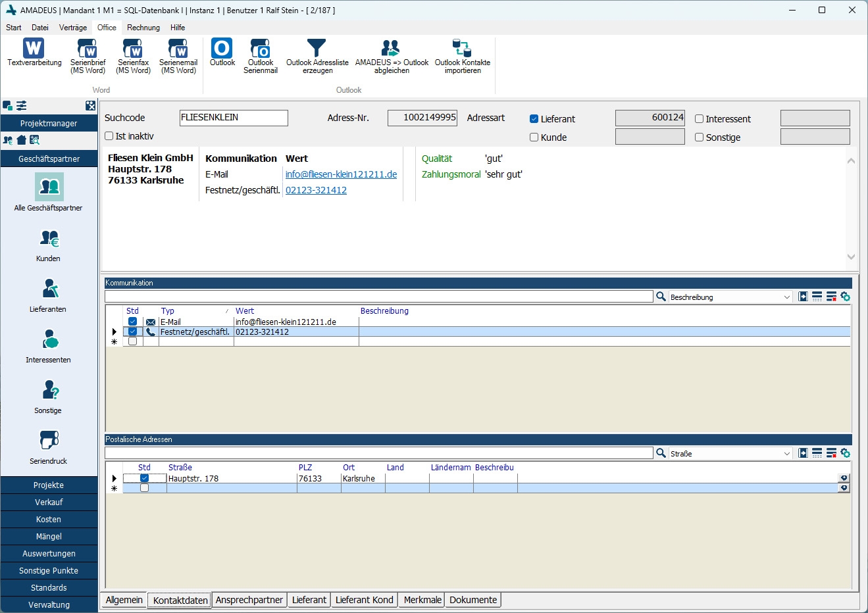Click search magnifier in Kommunikation panel

[x=661, y=297]
